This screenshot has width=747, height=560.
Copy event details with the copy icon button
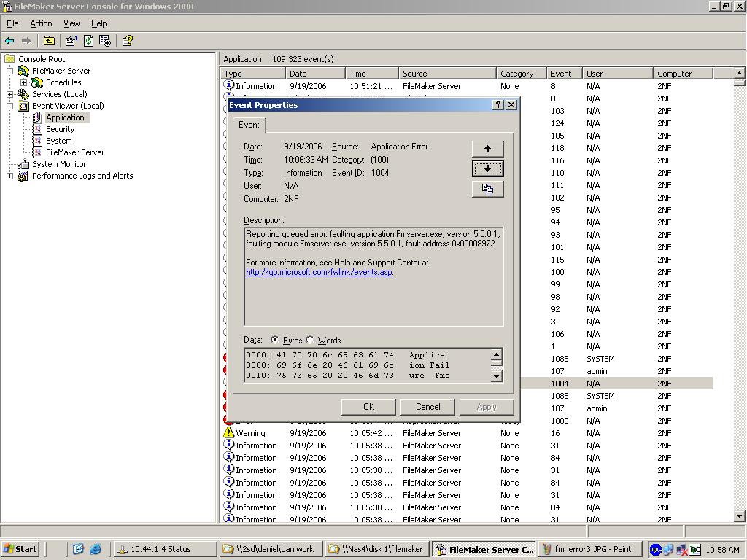coord(487,189)
